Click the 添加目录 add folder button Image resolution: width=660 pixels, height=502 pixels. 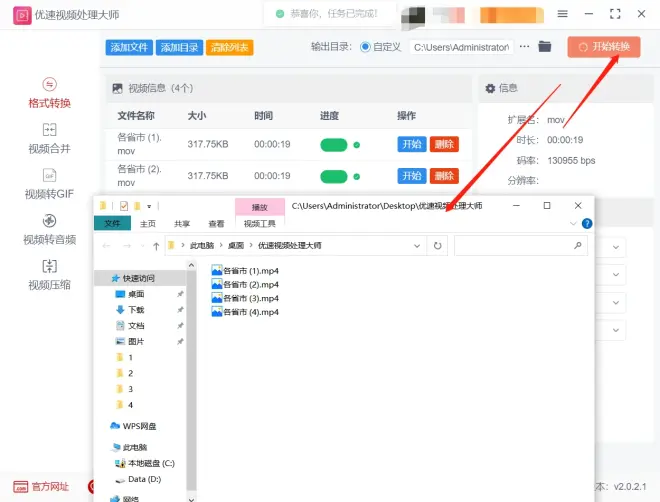179,47
